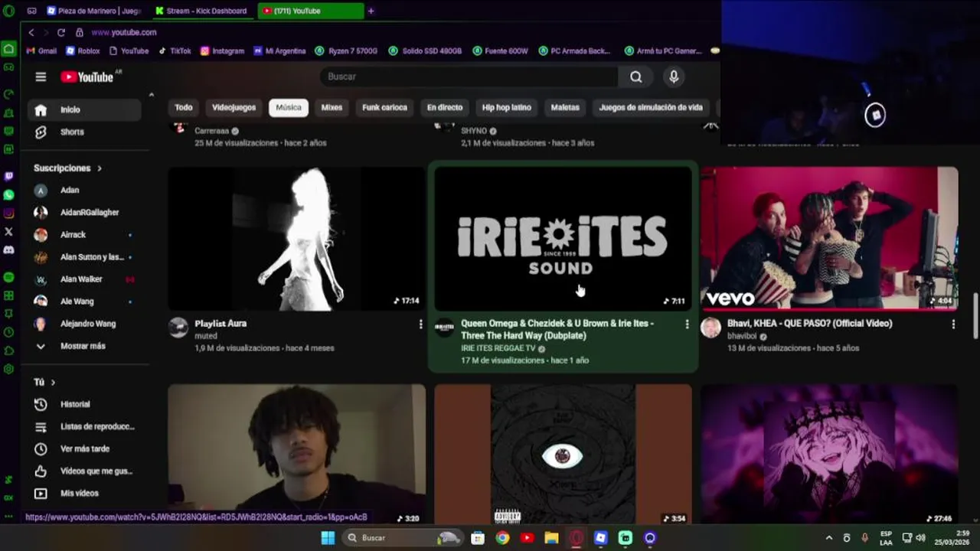
Task: Open the Windows Start menu
Action: click(x=328, y=538)
